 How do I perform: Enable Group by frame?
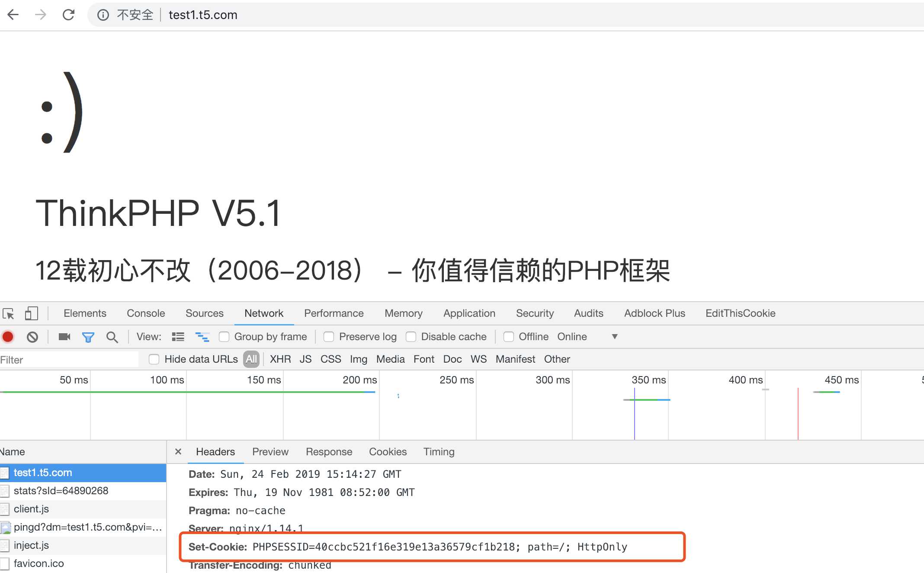224,337
